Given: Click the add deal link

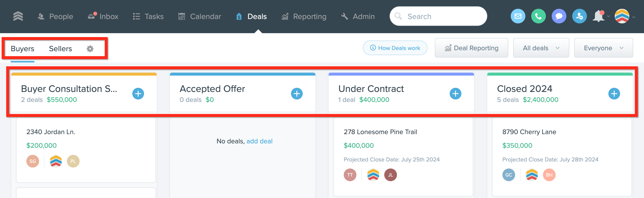Looking at the screenshot, I should (x=259, y=141).
